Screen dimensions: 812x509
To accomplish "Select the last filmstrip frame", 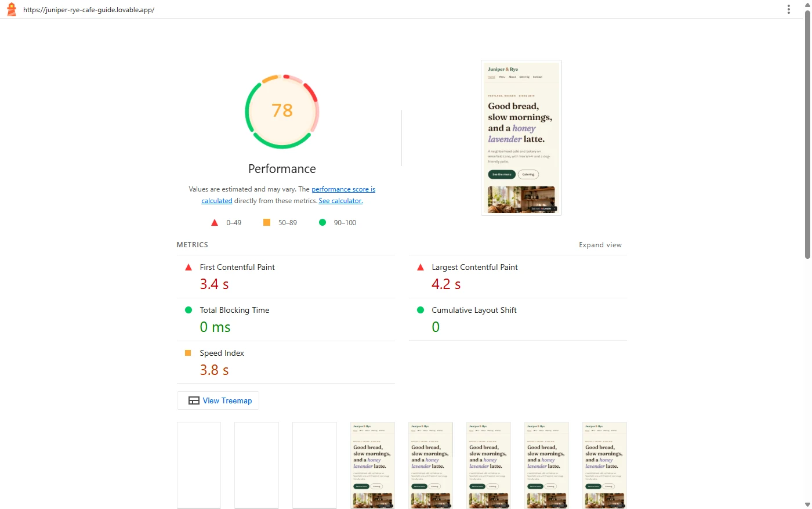I will [x=605, y=465].
